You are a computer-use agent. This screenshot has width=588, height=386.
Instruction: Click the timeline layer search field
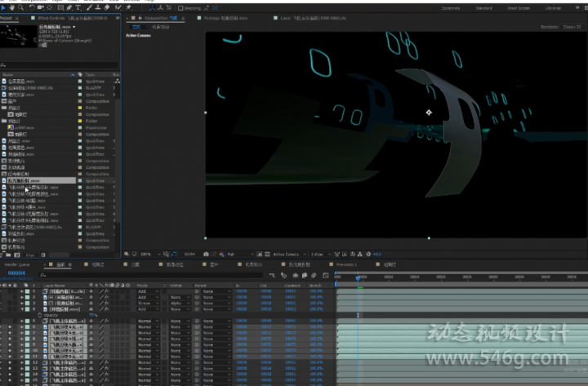[152, 276]
